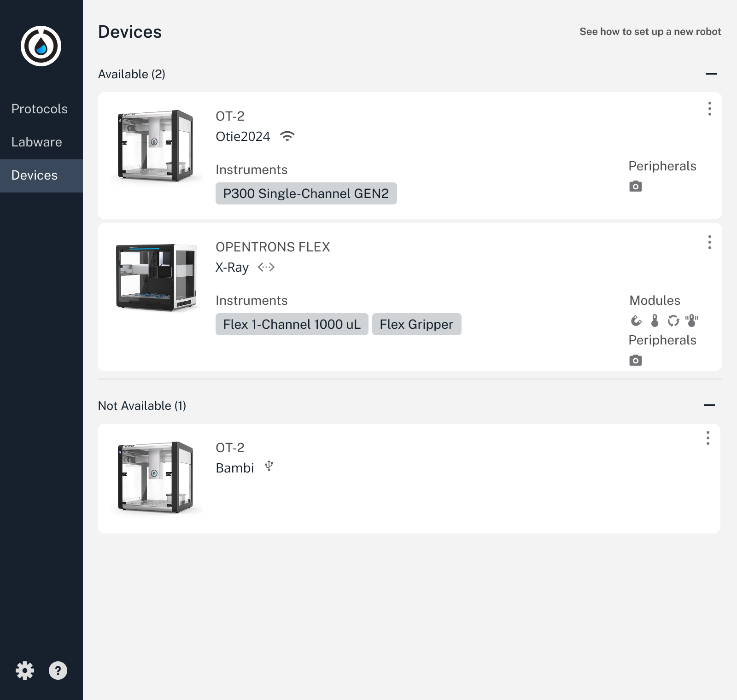Click the USB icon next to Bambi
Image resolution: width=737 pixels, height=700 pixels.
point(269,467)
